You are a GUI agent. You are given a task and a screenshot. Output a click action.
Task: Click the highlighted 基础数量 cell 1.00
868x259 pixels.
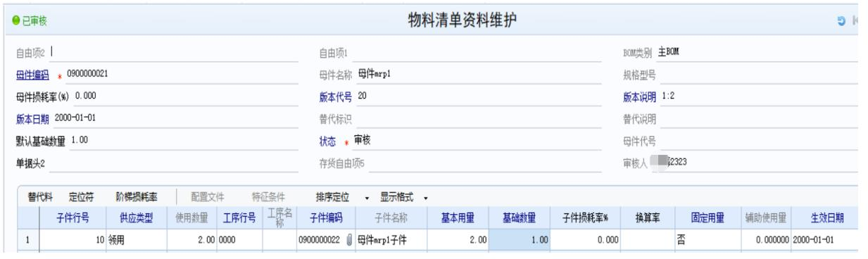click(520, 240)
